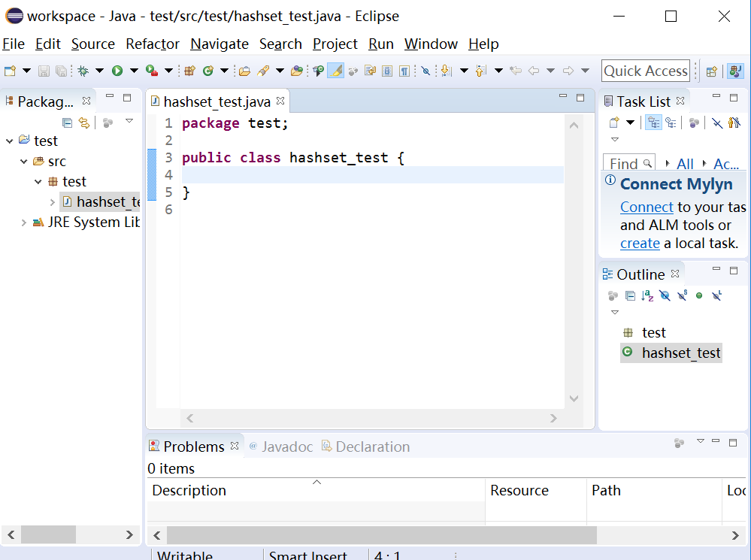Toggle Categorized view in Task List
751x560 pixels.
(654, 123)
